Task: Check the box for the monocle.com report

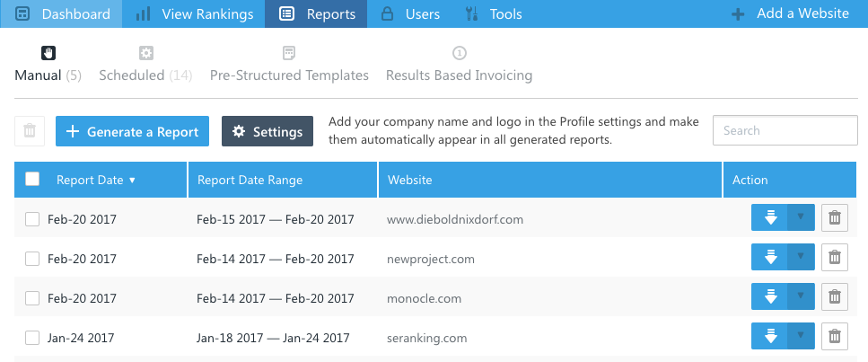Action: click(32, 298)
